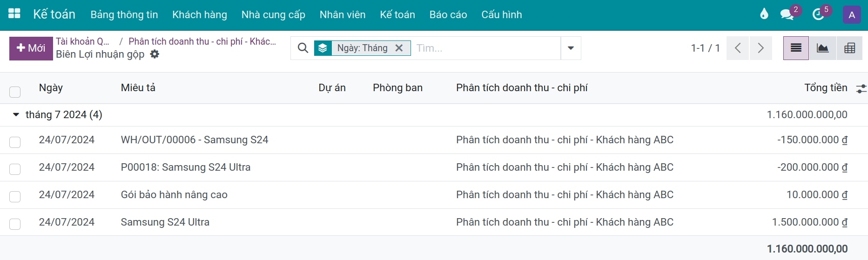Click Khách hàng ABC cell in Gói bảo hành row
The width and height of the screenshot is (868, 260).
[x=565, y=195]
